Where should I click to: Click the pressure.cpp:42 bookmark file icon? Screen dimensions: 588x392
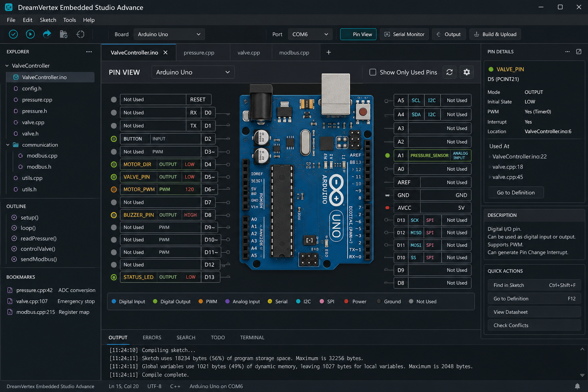(x=10, y=290)
